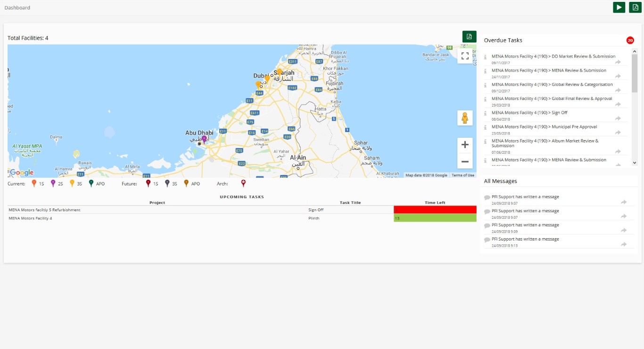Open the Sign Off overdue task arrow
The height and width of the screenshot is (349, 644).
pyautogui.click(x=618, y=118)
